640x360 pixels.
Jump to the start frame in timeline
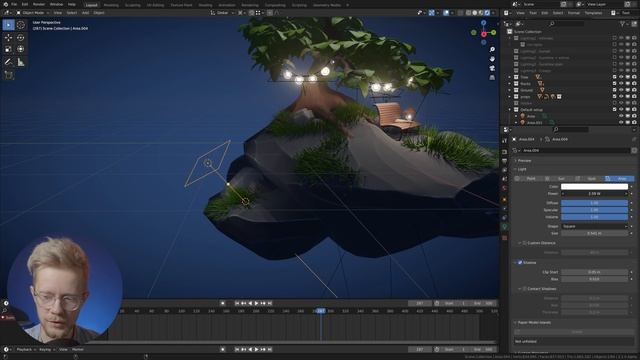pyautogui.click(x=237, y=303)
